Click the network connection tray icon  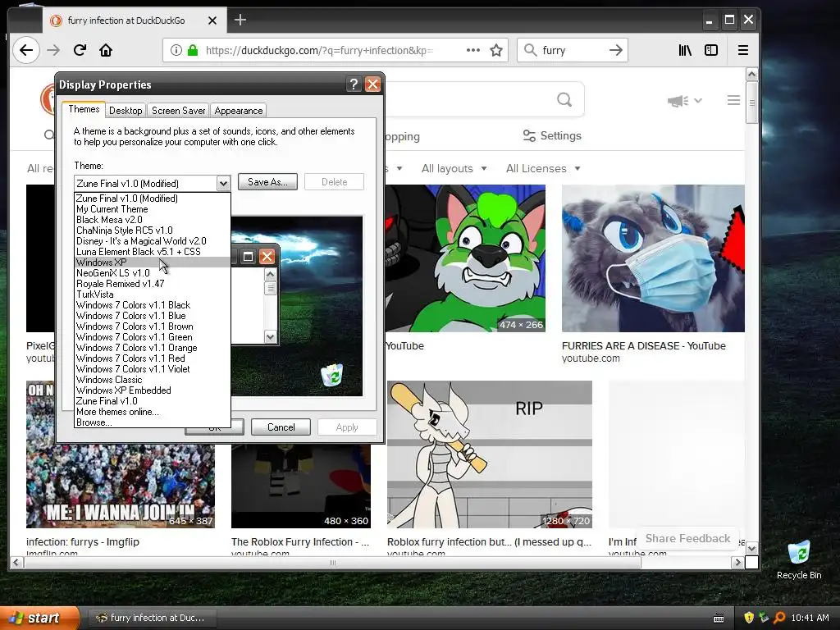764,618
